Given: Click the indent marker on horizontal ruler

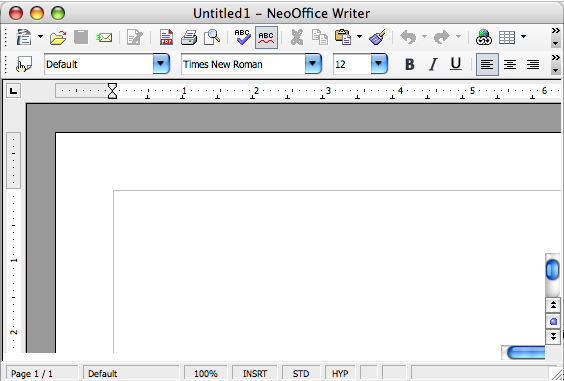Looking at the screenshot, I should point(113,91).
